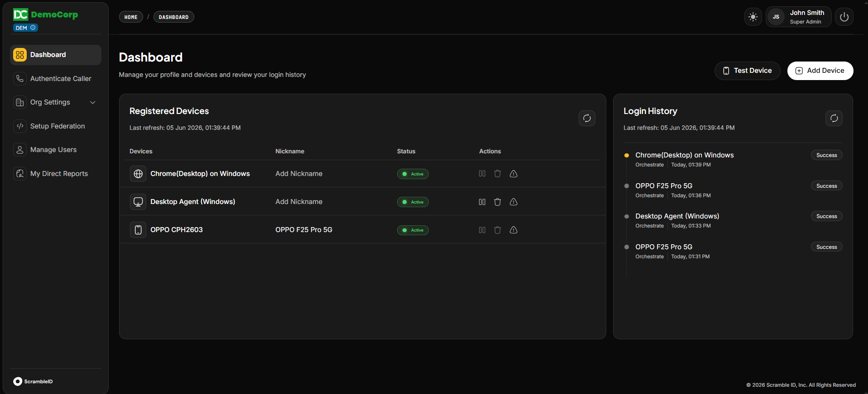Viewport: 868px width, 394px height.
Task: Click the Test Device button
Action: (x=747, y=71)
